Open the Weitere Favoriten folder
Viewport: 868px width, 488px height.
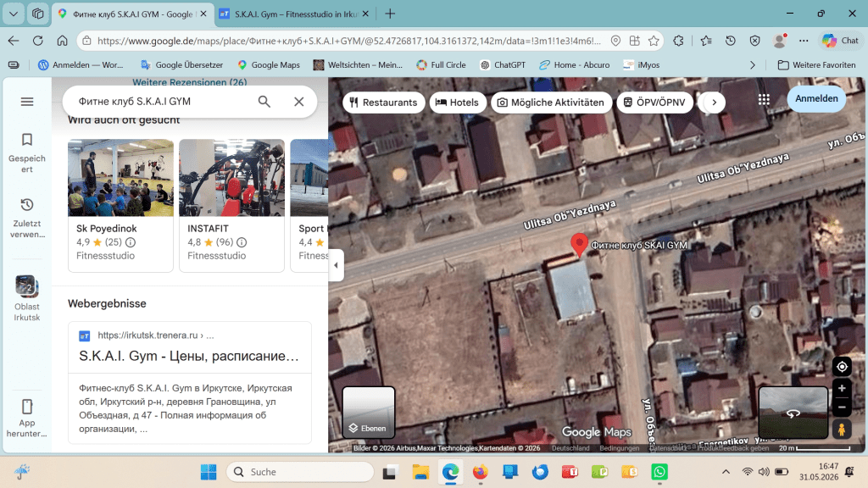(817, 64)
